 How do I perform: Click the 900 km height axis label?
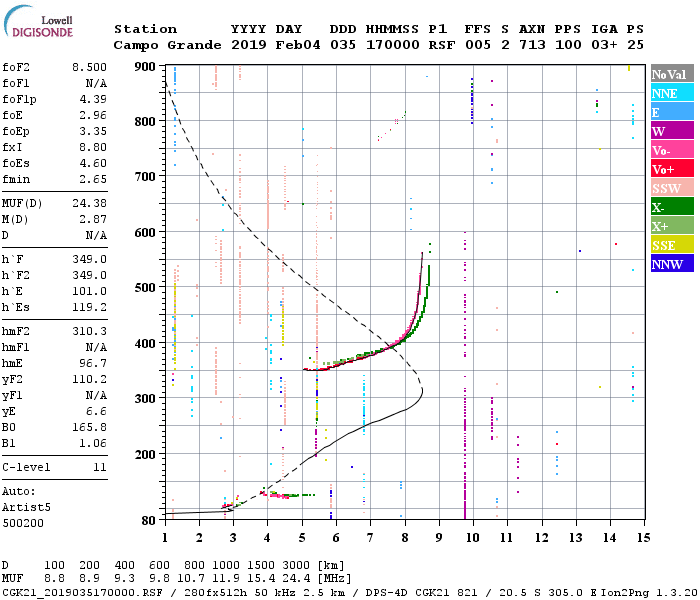(x=145, y=67)
